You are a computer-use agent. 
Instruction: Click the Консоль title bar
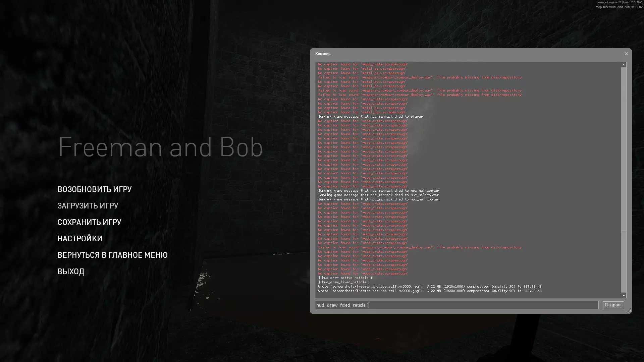point(436,54)
